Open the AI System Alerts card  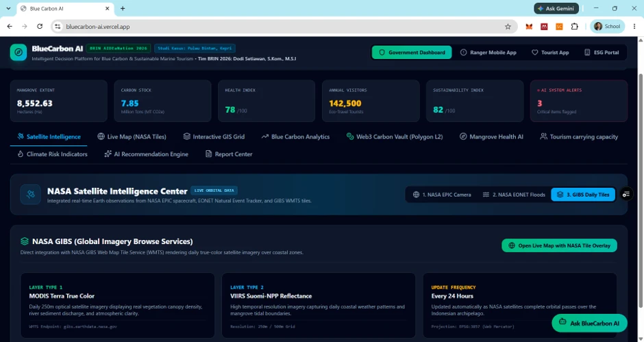pyautogui.click(x=579, y=101)
